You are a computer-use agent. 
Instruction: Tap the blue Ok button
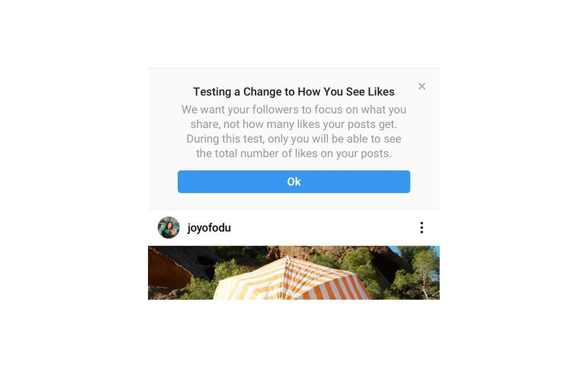coord(294,182)
